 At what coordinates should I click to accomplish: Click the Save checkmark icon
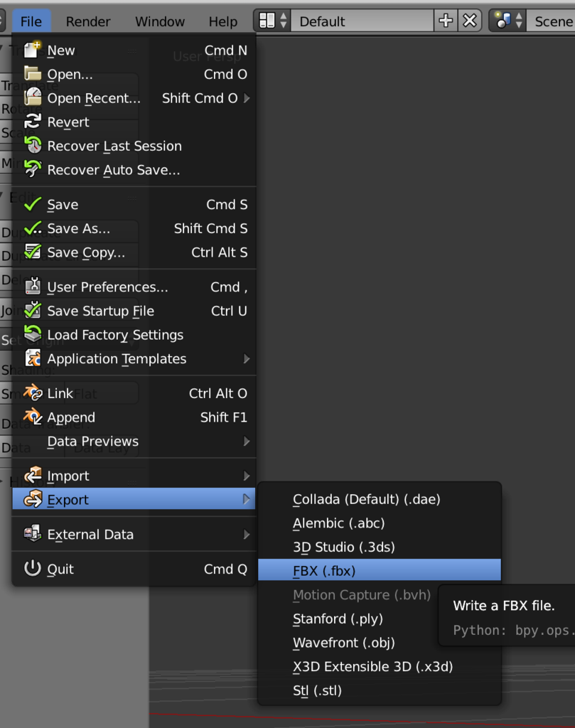click(33, 204)
